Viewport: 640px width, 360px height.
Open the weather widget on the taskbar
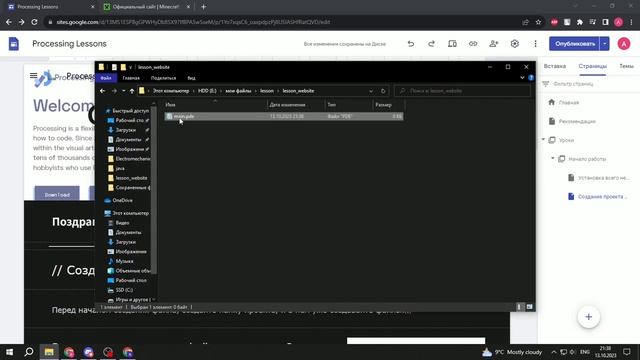pos(513,352)
